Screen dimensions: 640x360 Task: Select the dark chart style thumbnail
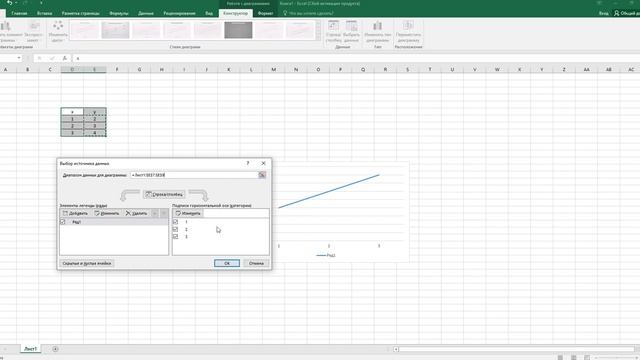click(x=238, y=30)
